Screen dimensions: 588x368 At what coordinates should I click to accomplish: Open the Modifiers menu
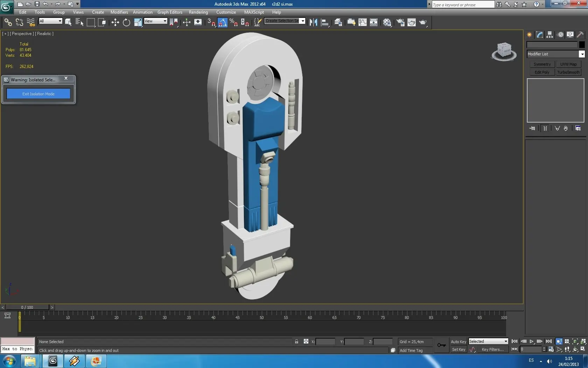[x=119, y=12]
